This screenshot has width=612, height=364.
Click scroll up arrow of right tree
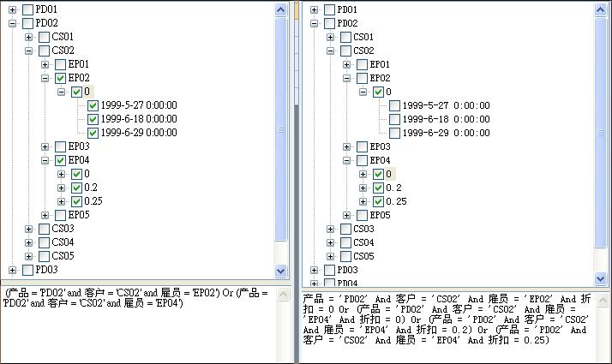point(600,9)
